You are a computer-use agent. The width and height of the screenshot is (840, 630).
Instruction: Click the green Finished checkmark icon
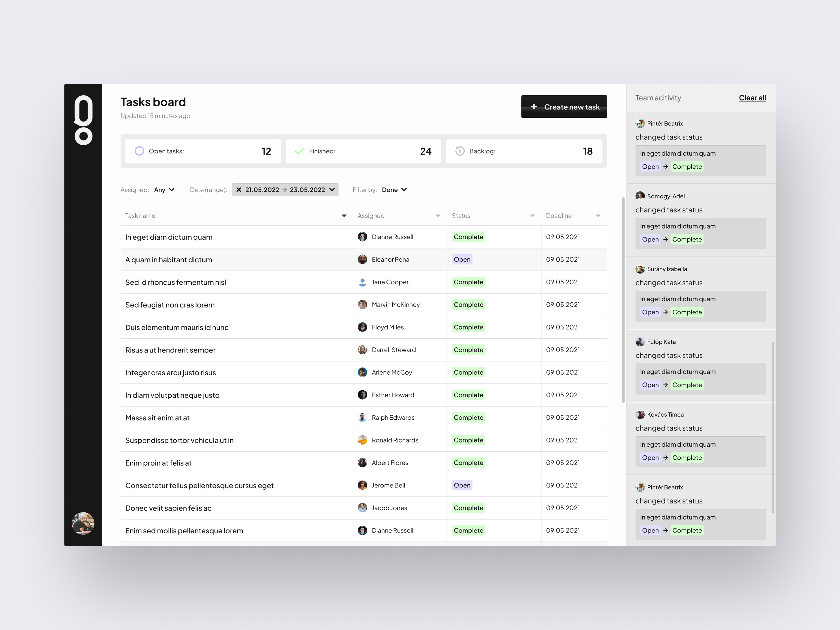(x=300, y=151)
